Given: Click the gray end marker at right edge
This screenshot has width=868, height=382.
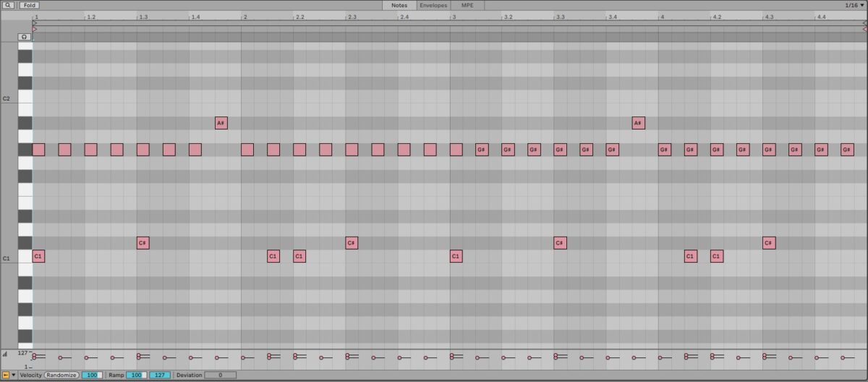Looking at the screenshot, I should click(x=864, y=23).
